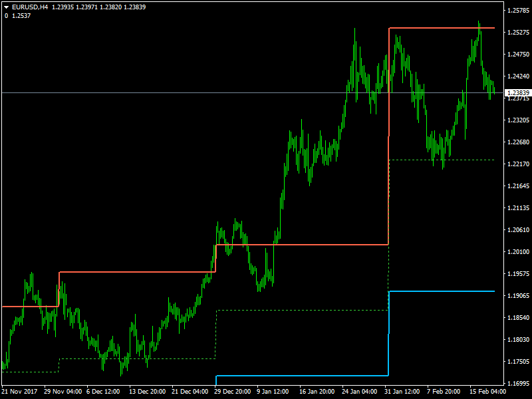
Task: Click the topmost red resistance line segment
Action: tap(439, 28)
